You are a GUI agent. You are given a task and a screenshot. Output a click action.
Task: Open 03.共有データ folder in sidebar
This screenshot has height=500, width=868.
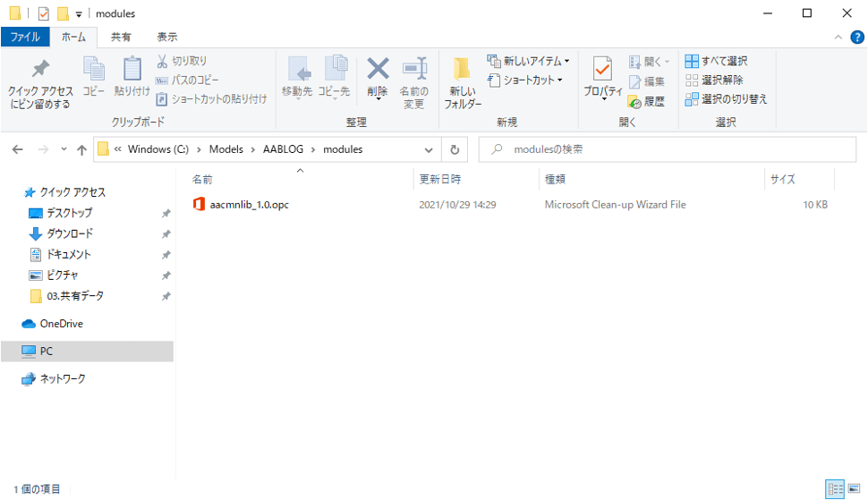75,296
